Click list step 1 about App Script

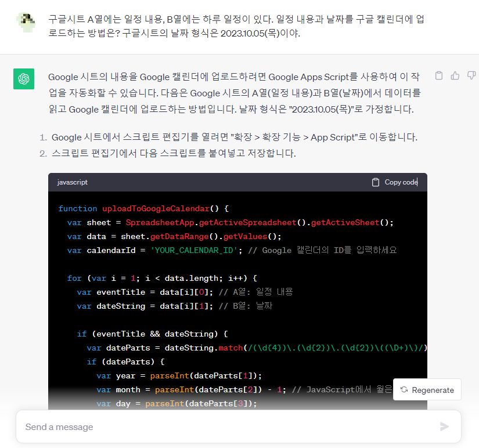235,137
